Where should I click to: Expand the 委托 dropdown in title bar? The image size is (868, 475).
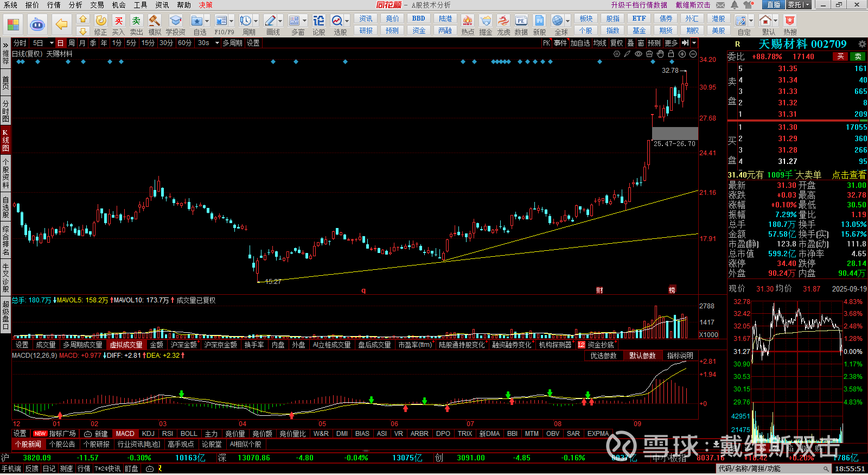808,5
